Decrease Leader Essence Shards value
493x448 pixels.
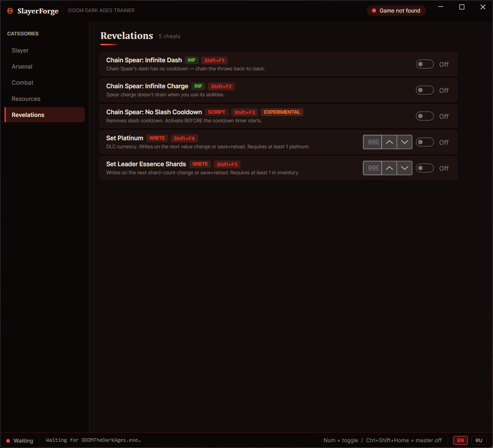(x=405, y=168)
